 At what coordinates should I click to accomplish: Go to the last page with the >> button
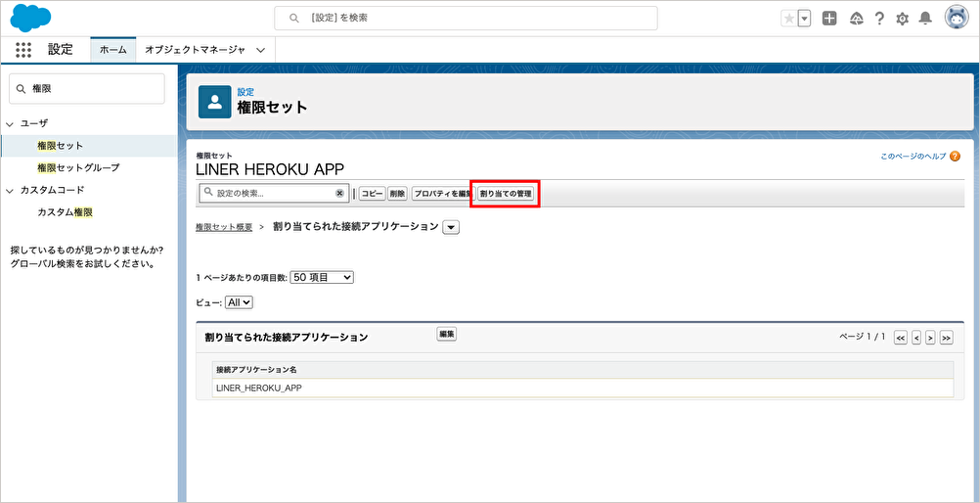click(x=946, y=338)
